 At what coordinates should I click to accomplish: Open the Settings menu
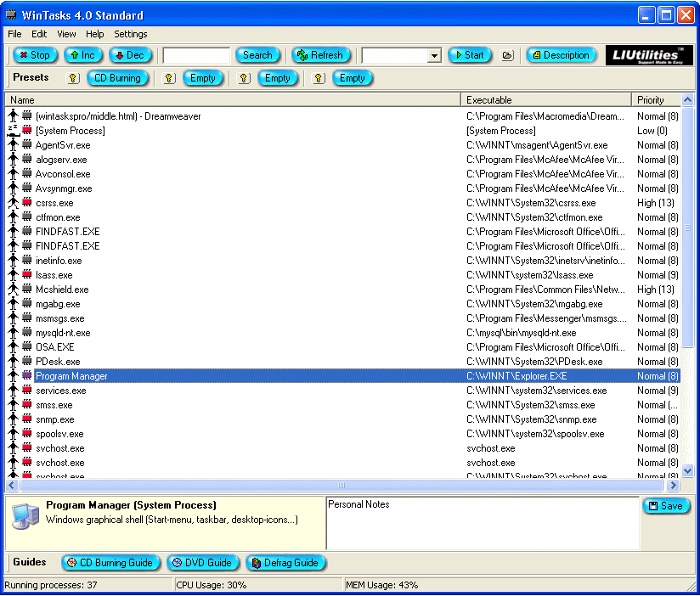pyautogui.click(x=130, y=34)
